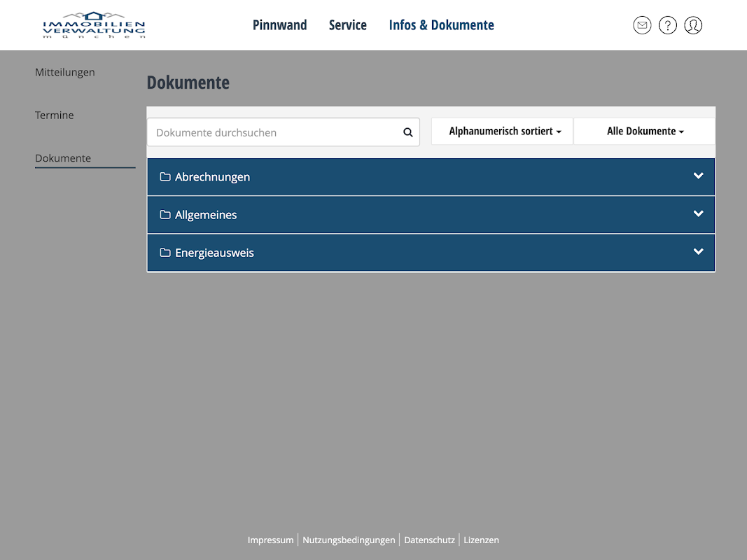Image resolution: width=747 pixels, height=560 pixels.
Task: Click the folder icon beside Allgemeines
Action: coord(165,215)
